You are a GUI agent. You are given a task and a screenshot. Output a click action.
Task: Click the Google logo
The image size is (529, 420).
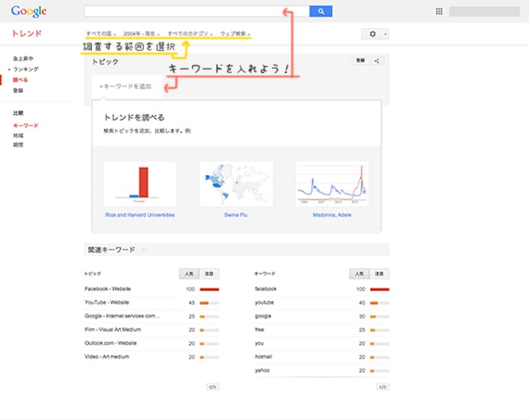click(x=28, y=12)
